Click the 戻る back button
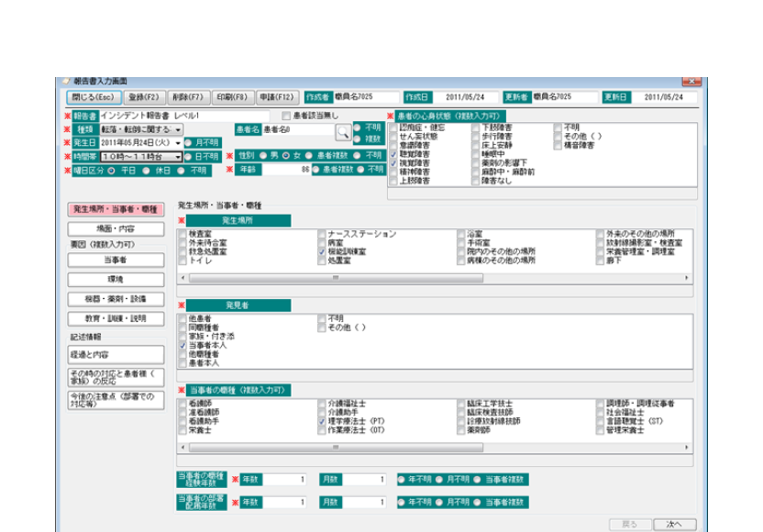763x532 pixels. (630, 525)
